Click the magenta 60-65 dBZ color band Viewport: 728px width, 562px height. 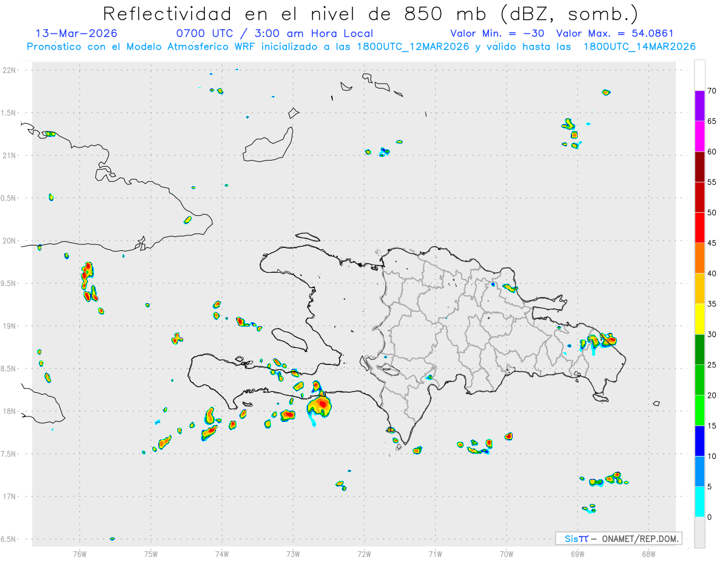(x=699, y=136)
